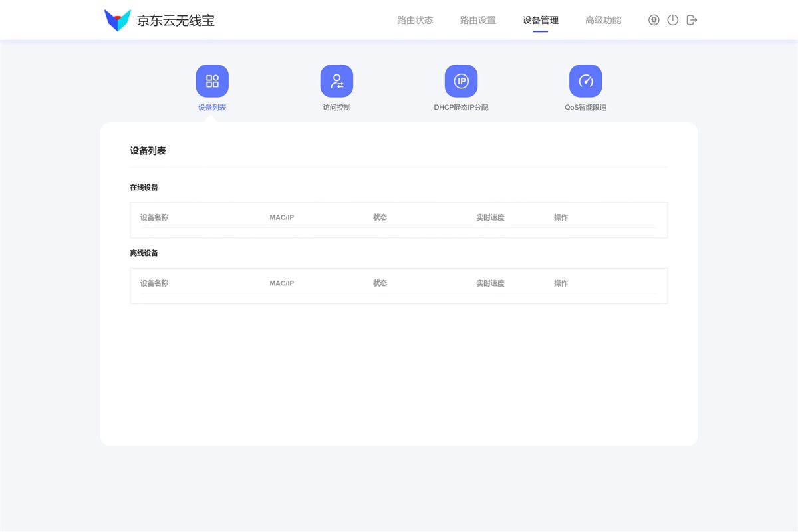Click the power/reboot icon
Viewport: 798px width, 532px height.
click(672, 20)
